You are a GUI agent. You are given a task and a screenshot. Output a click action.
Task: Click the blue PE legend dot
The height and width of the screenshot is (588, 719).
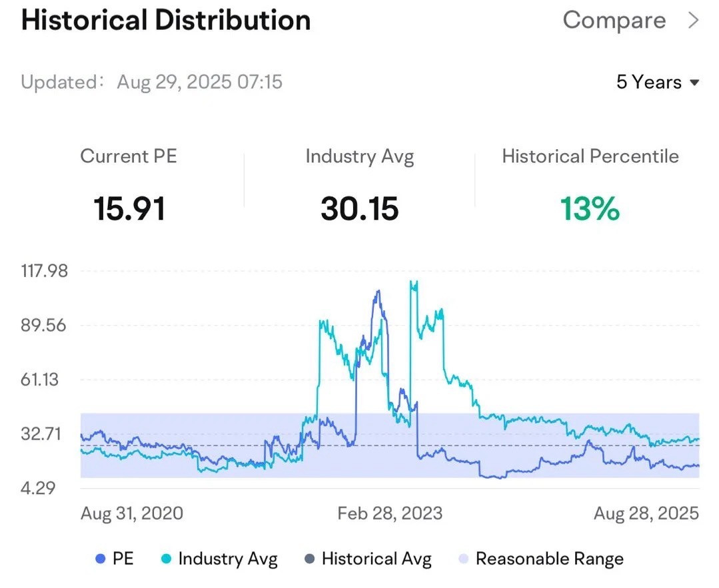101,559
